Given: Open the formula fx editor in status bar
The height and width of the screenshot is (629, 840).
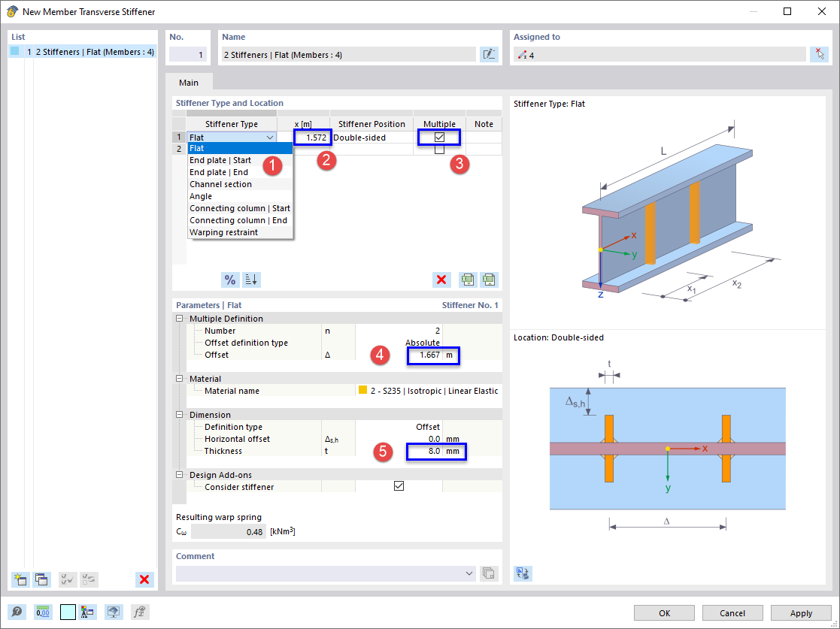Looking at the screenshot, I should (138, 612).
